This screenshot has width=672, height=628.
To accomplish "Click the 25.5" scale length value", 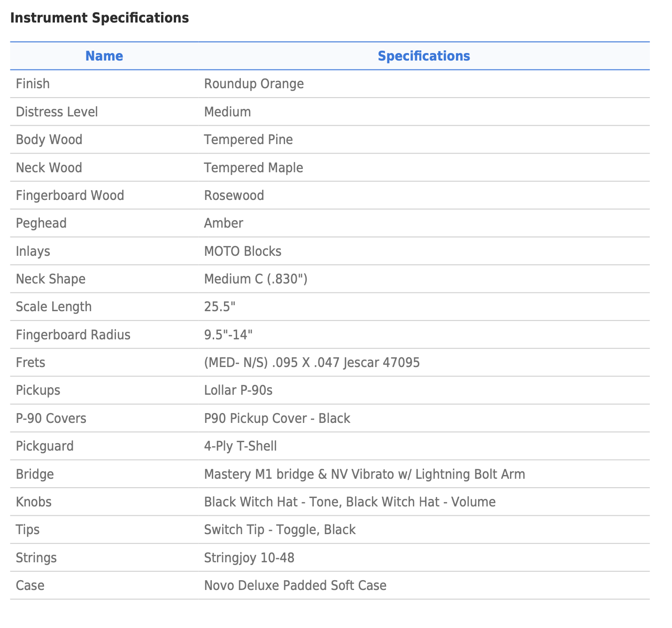I will 220,306.
